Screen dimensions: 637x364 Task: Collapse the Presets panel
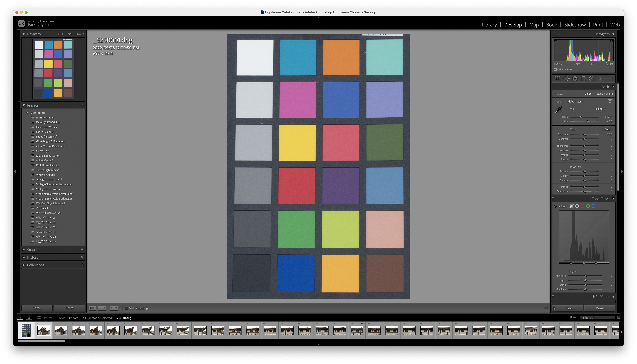pyautogui.click(x=24, y=105)
